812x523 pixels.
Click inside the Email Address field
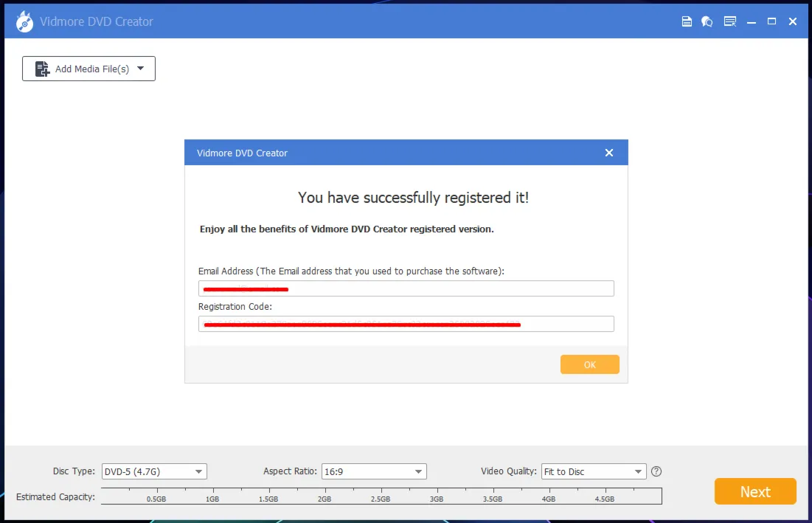[406, 288]
